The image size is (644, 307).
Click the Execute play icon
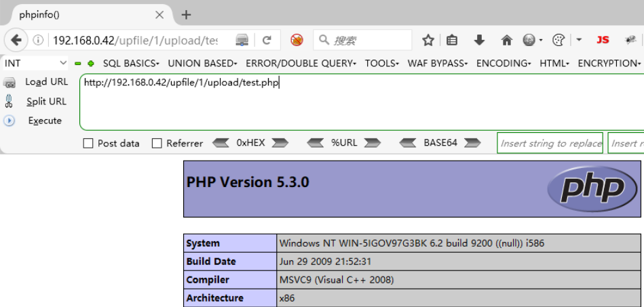pos(9,121)
